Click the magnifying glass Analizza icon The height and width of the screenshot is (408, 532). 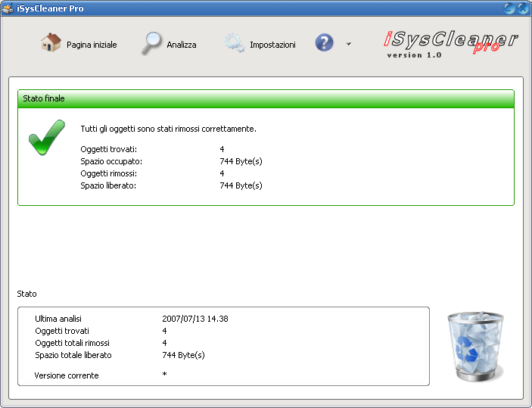click(151, 43)
